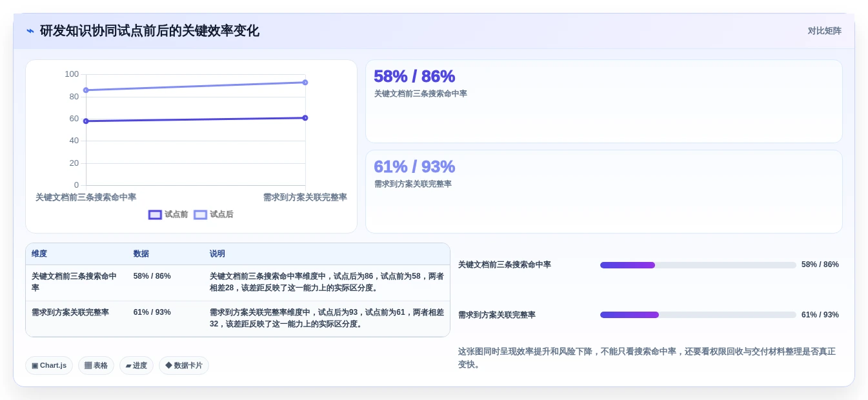Click the 试点前 data point at 58

coord(86,121)
